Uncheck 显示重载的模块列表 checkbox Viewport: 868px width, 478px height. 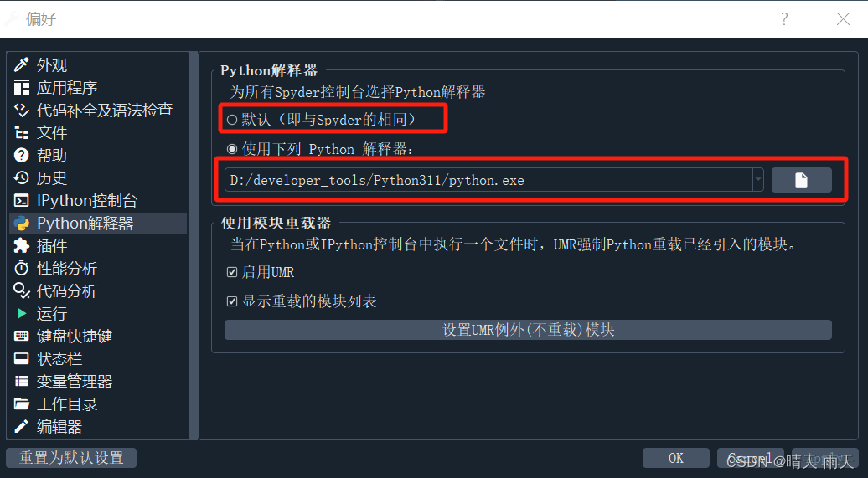click(x=232, y=301)
